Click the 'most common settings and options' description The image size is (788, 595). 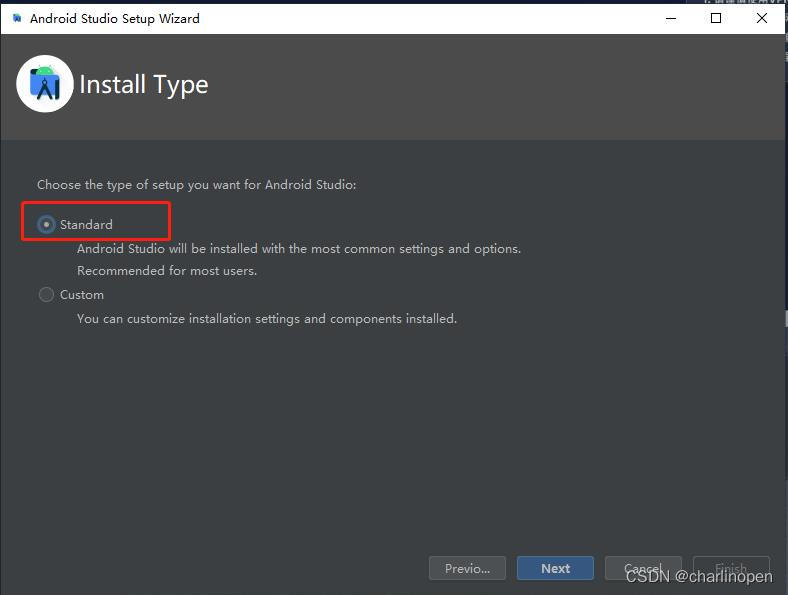click(x=299, y=249)
